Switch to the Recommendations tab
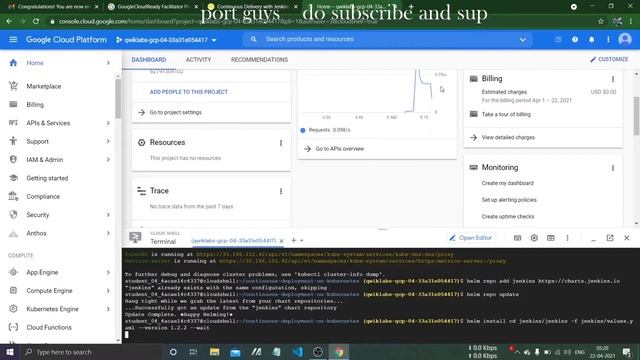The width and height of the screenshot is (640, 360). [259, 60]
